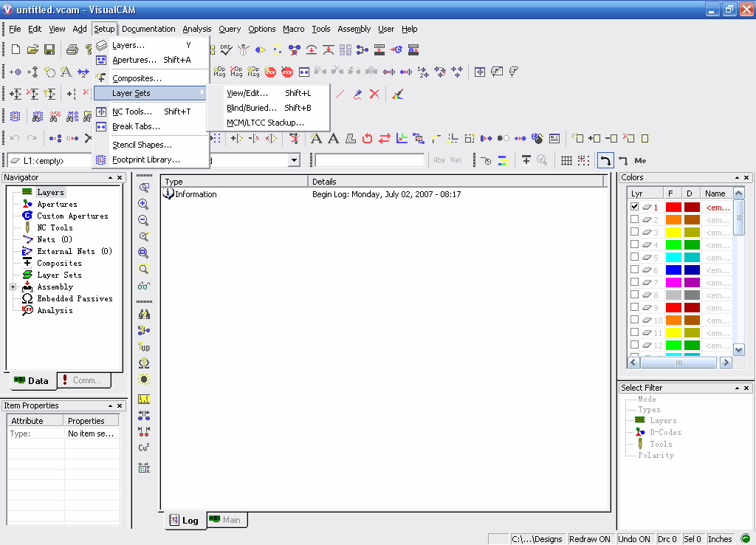The height and width of the screenshot is (545, 756).
Task: Check layer 9 checkbox in Colors
Action: coord(634,306)
